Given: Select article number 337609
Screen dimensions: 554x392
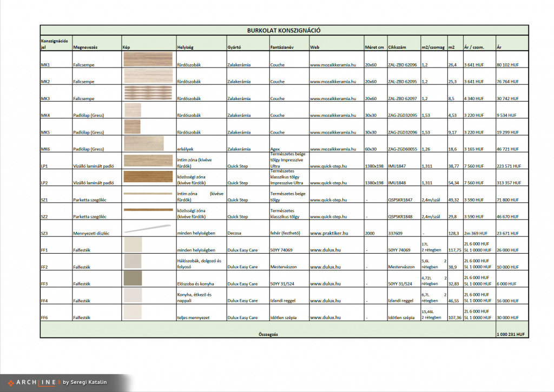Looking at the screenshot, I should click(395, 234).
